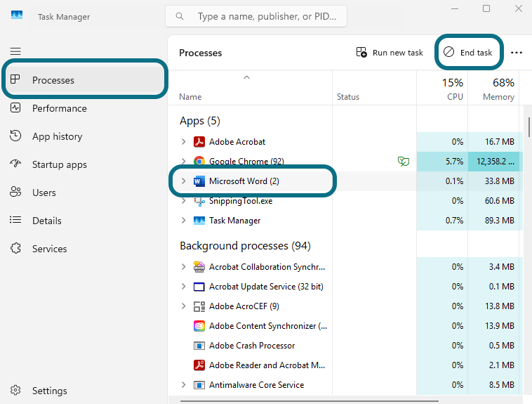Viewport: 532px width, 404px height.
Task: Click the App history clock icon
Action: click(x=15, y=136)
